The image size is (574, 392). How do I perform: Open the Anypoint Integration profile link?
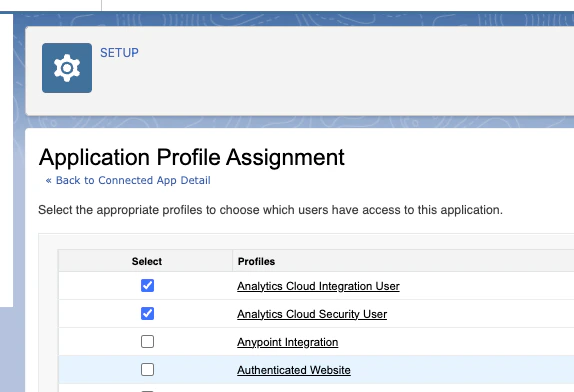pyautogui.click(x=287, y=342)
